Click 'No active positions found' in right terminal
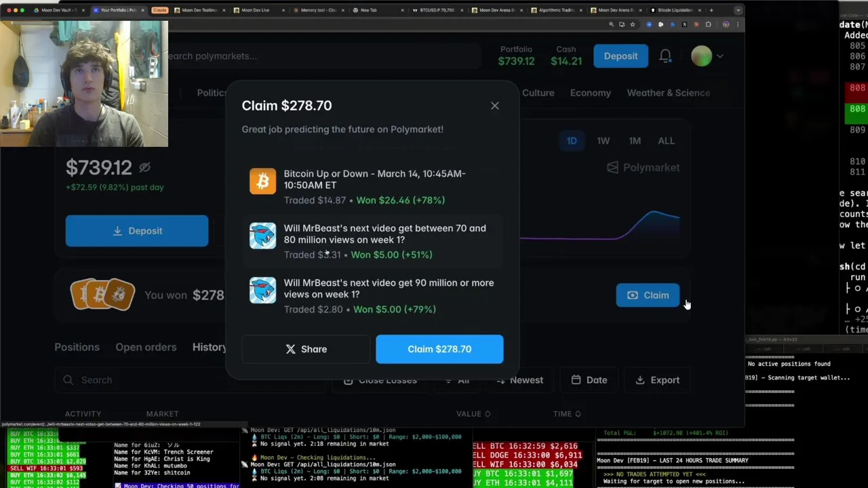868x488 pixels. click(789, 364)
